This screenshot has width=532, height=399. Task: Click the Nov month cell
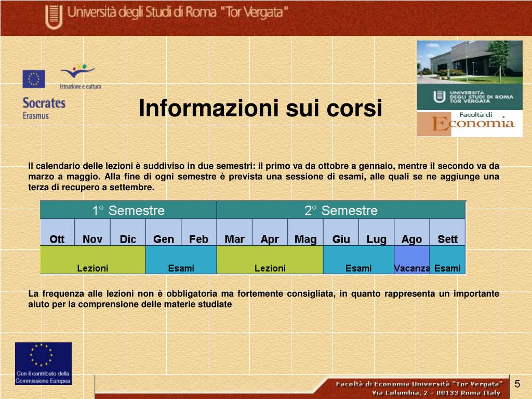pos(92,232)
